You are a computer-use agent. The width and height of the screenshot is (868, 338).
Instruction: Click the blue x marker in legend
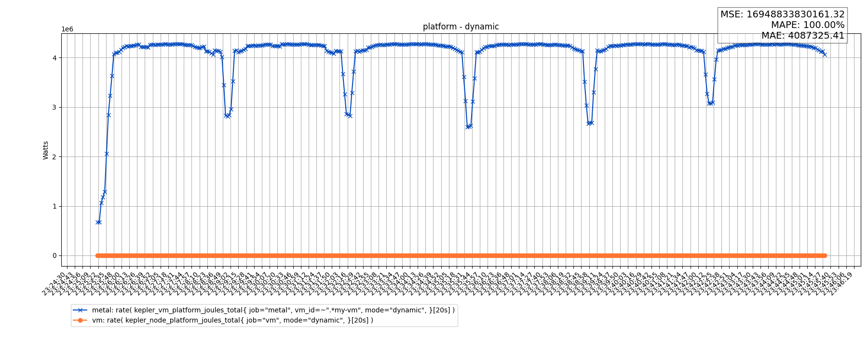click(81, 310)
